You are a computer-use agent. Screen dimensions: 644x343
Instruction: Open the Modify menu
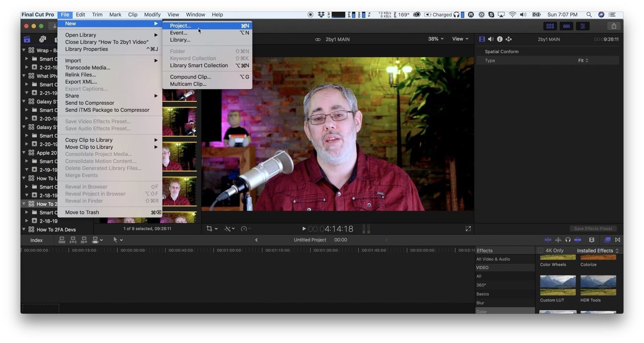pyautogui.click(x=152, y=14)
